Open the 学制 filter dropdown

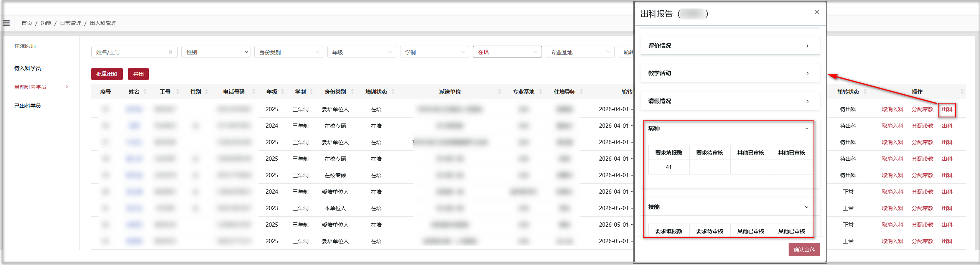435,52
